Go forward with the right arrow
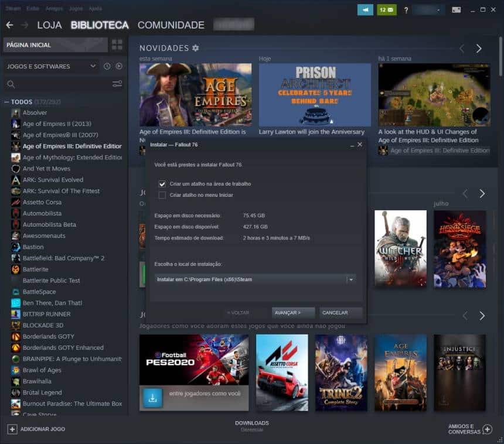The height and width of the screenshot is (444, 504). click(25, 25)
